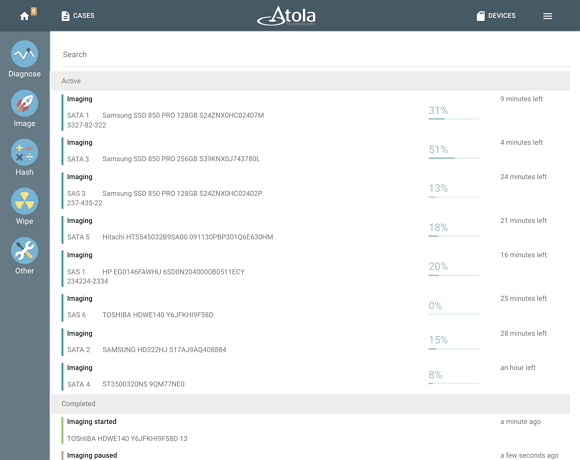Image resolution: width=580 pixels, height=460 pixels.
Task: Click the 13% progress bar
Action: 453,197
